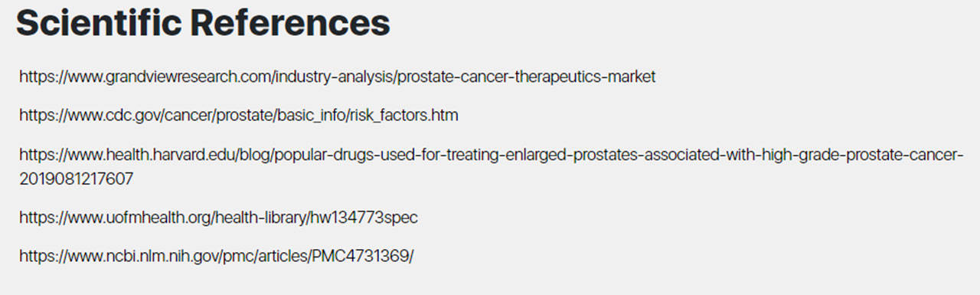This screenshot has width=980, height=295.
Task: Click 'www.health.harvard.edu' domain text
Action: coord(138,154)
